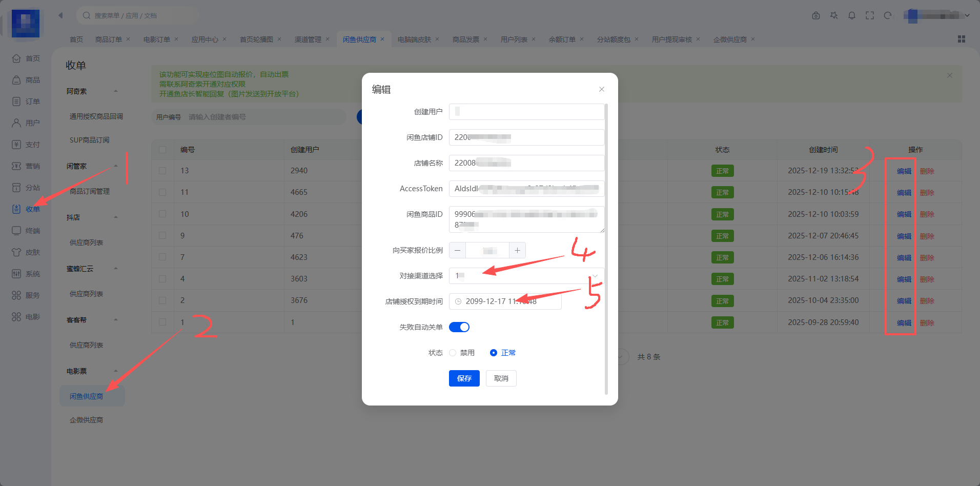Screen dimensions: 980x486
Task: Collapse the 阿奇索 menu group
Action: pyautogui.click(x=116, y=91)
